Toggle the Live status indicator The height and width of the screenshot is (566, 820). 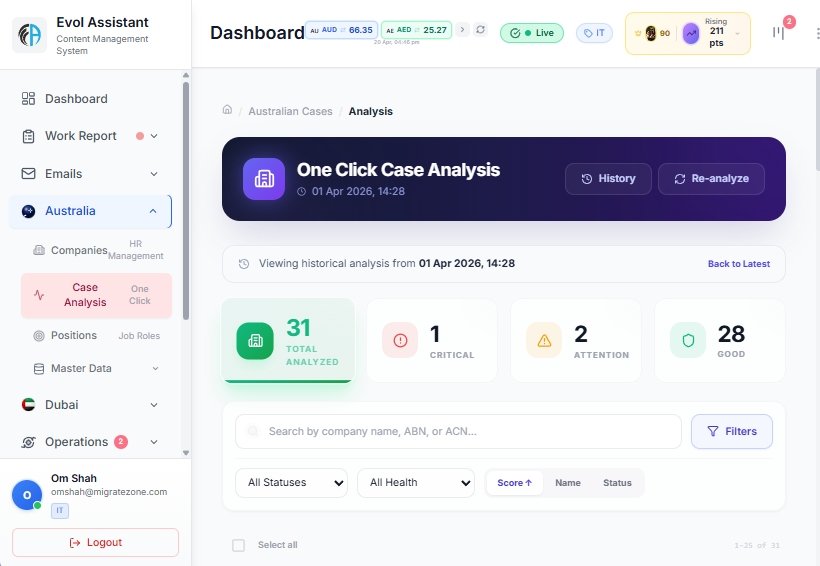coord(532,33)
